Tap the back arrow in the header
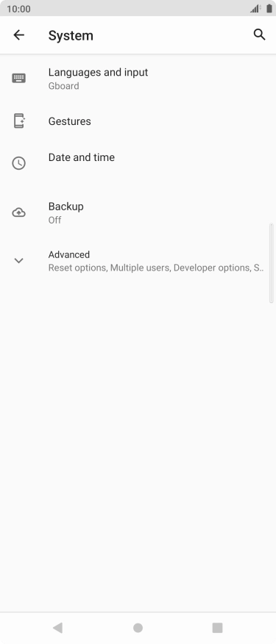The image size is (276, 644). [19, 35]
